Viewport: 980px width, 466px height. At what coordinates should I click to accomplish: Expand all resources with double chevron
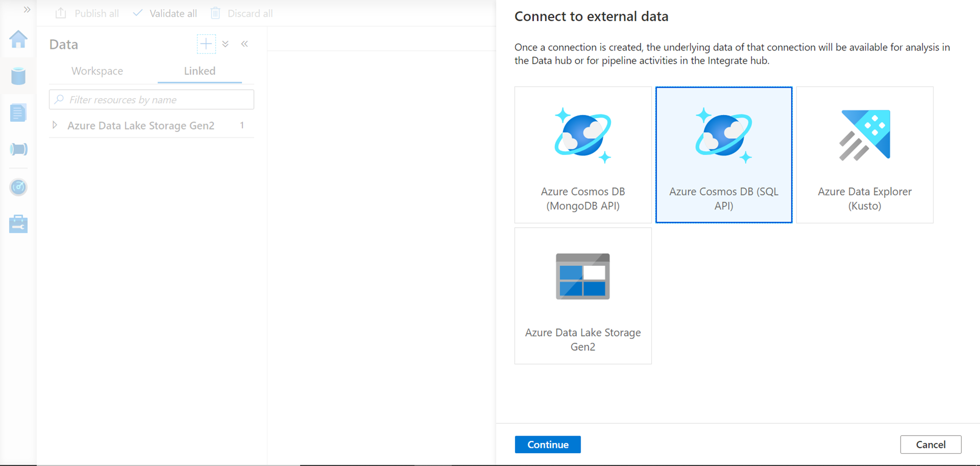point(225,44)
